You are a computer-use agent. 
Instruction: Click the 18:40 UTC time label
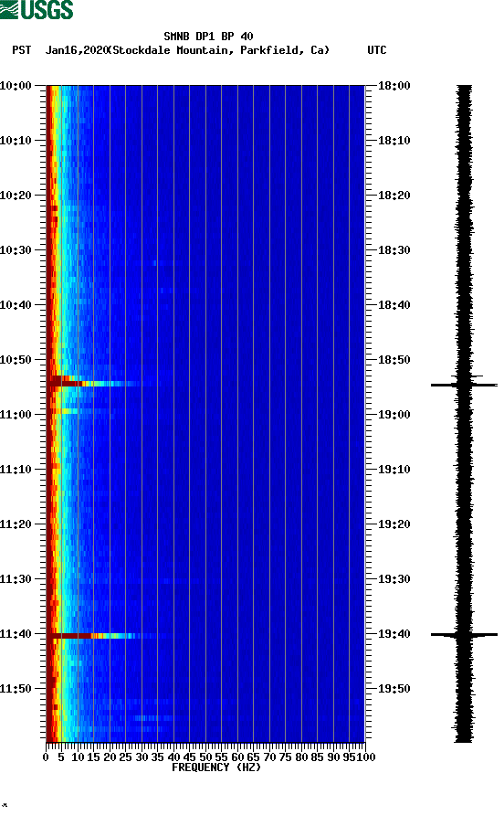[x=394, y=304]
